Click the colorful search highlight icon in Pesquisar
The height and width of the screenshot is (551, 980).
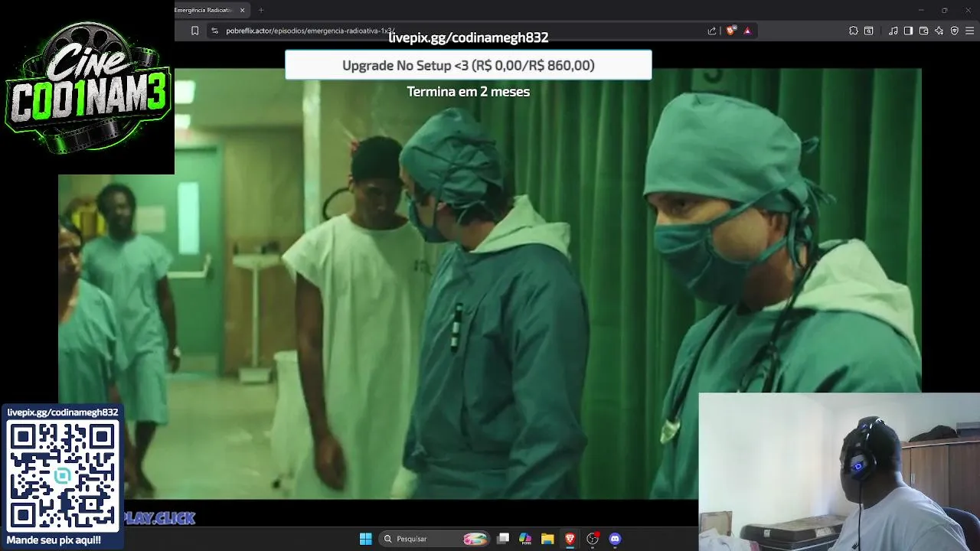tap(475, 539)
